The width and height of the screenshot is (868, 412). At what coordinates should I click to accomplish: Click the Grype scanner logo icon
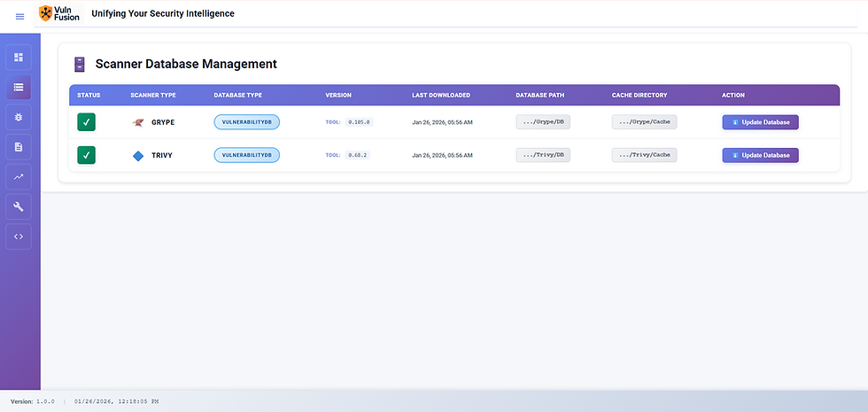coord(138,122)
